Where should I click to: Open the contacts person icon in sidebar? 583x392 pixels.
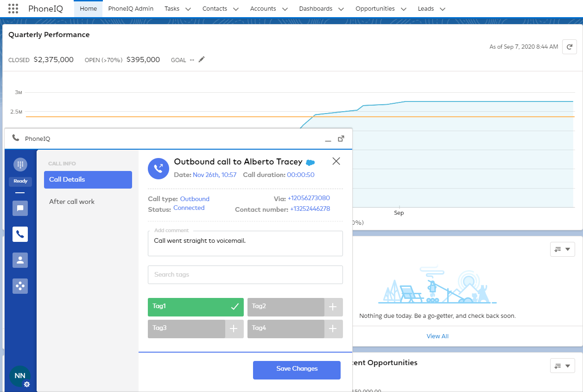click(20, 260)
